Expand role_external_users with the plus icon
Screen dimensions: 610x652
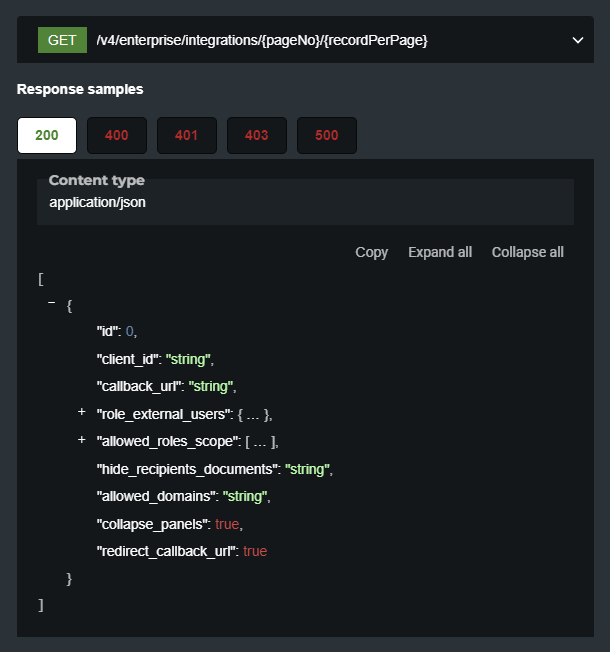[81, 412]
